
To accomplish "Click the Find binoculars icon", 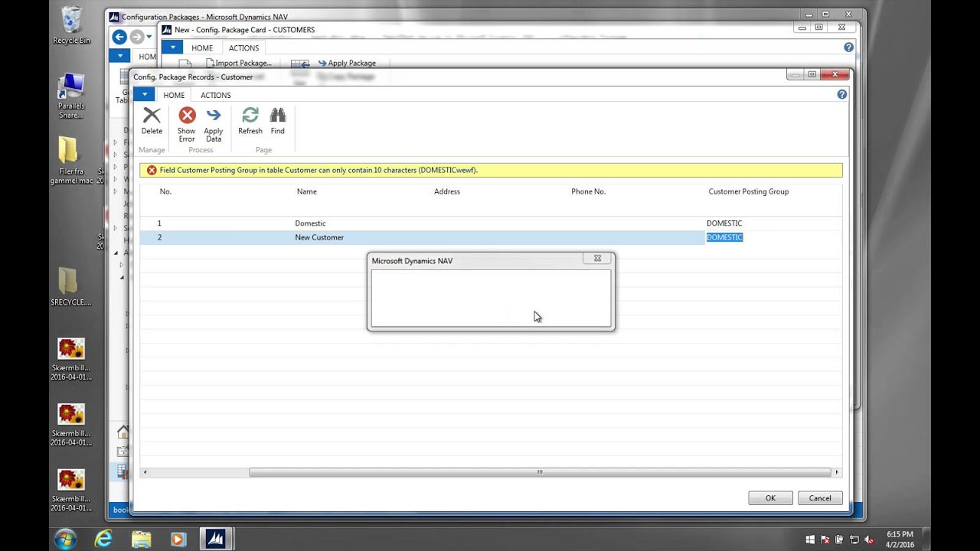I will pos(278,116).
